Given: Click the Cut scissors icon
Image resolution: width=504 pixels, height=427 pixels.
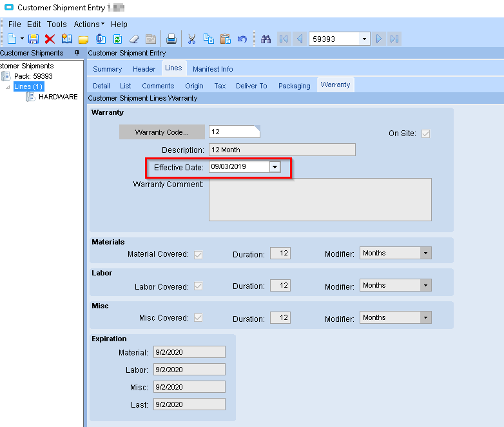Looking at the screenshot, I should click(x=191, y=39).
